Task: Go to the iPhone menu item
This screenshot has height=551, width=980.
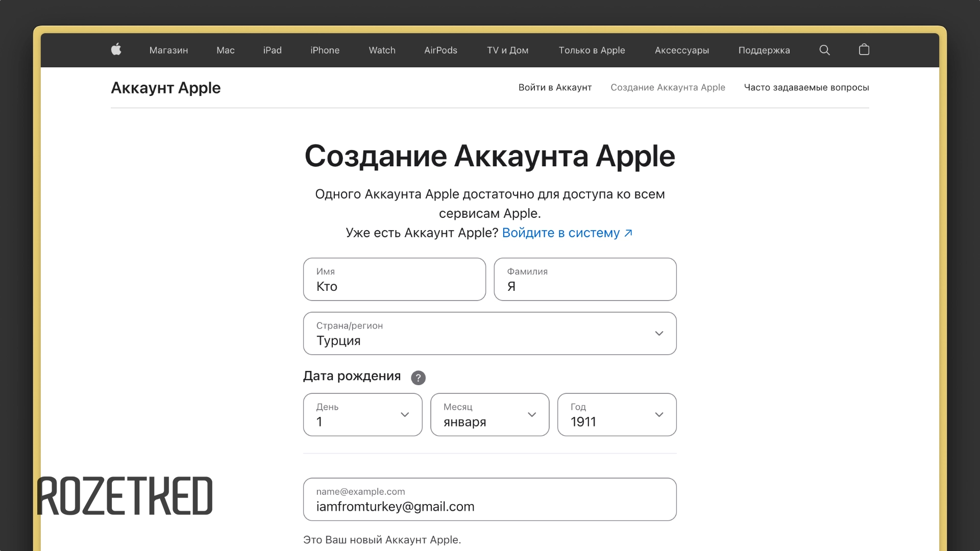Action: coord(325,50)
